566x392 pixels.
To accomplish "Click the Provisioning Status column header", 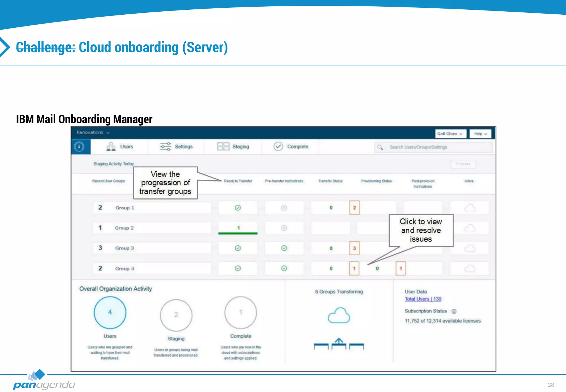I will click(376, 181).
